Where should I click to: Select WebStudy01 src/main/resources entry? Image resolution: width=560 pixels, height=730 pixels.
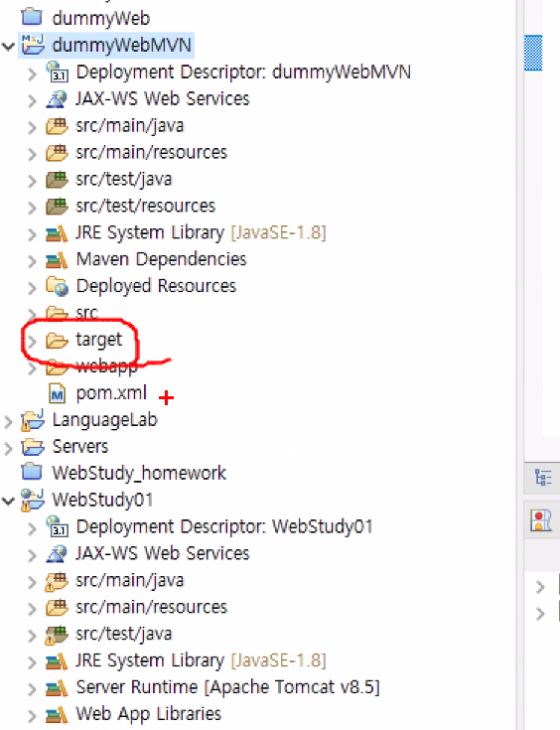click(151, 607)
